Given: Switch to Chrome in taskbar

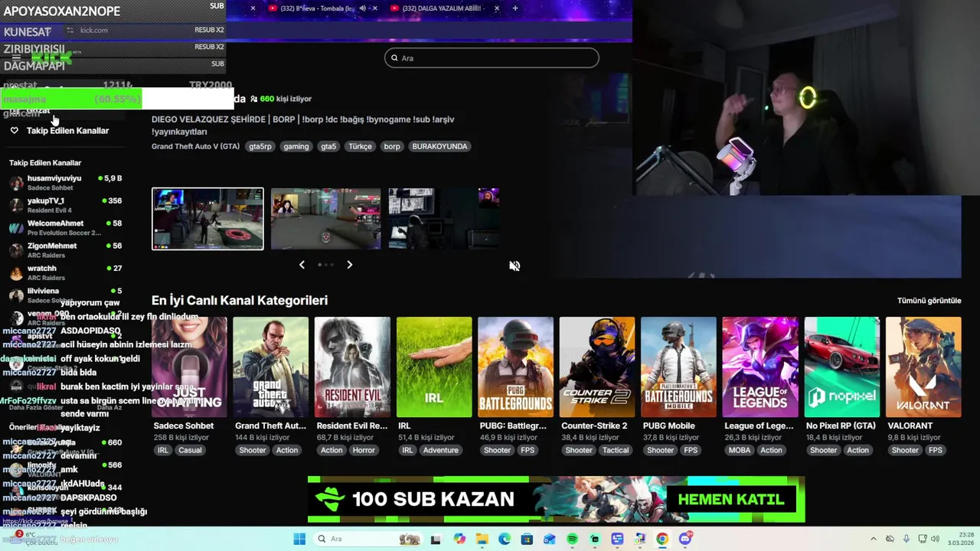Looking at the screenshot, I should pyautogui.click(x=662, y=539).
